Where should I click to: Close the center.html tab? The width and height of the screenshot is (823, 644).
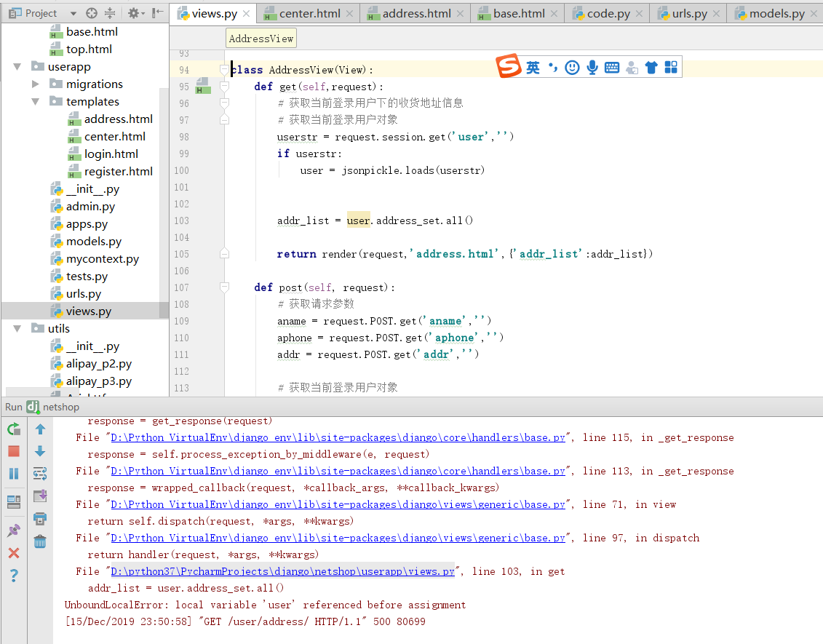click(x=349, y=14)
